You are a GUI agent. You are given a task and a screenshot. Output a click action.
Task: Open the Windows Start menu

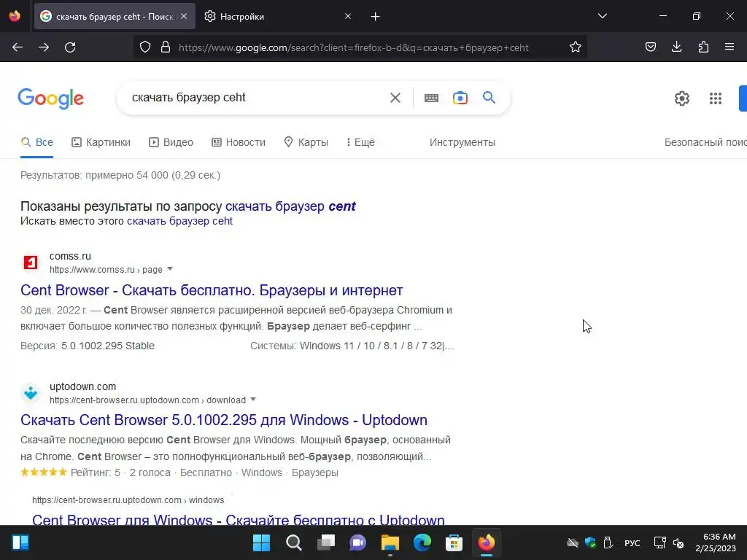[x=261, y=542]
